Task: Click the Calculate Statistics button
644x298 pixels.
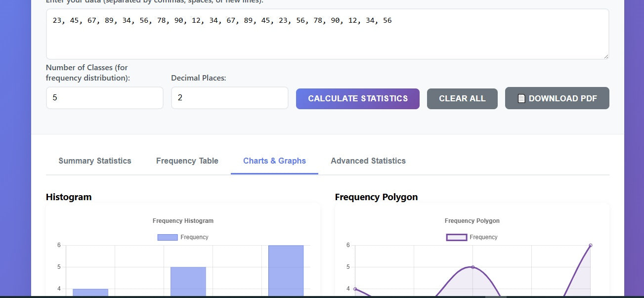Action: point(357,98)
